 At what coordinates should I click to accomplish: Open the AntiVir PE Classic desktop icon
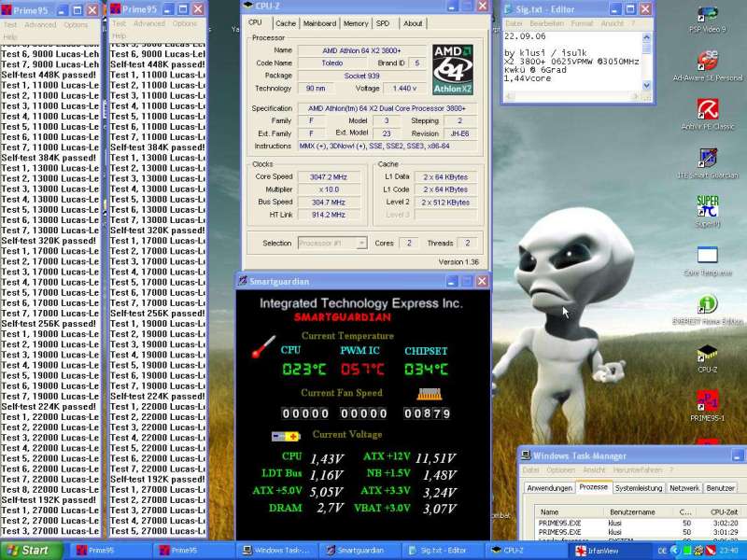708,115
